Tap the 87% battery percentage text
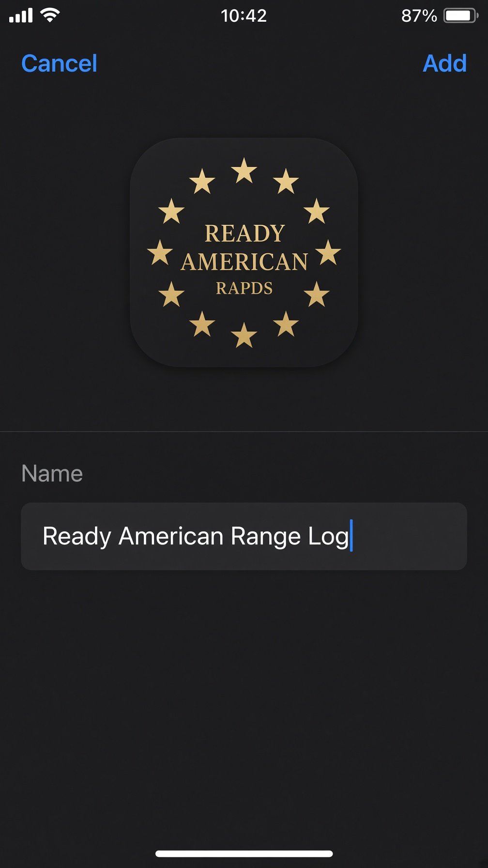The width and height of the screenshot is (488, 868). 419,15
